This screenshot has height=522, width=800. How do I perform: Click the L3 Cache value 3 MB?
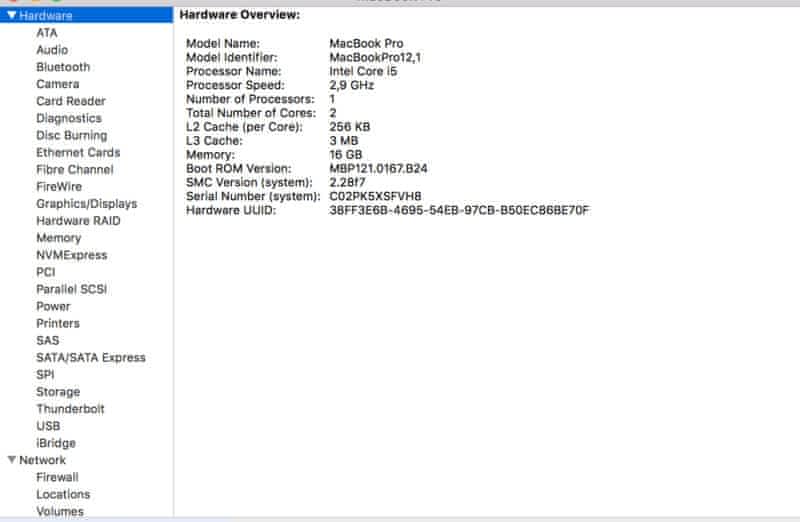tap(344, 140)
